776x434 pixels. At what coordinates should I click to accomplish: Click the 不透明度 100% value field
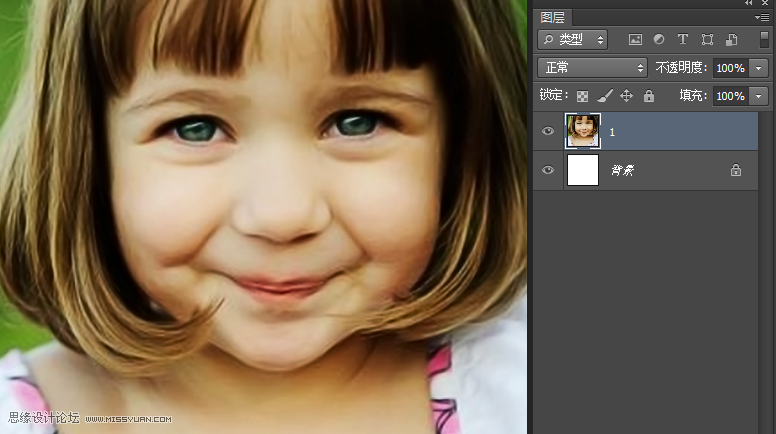coord(731,68)
